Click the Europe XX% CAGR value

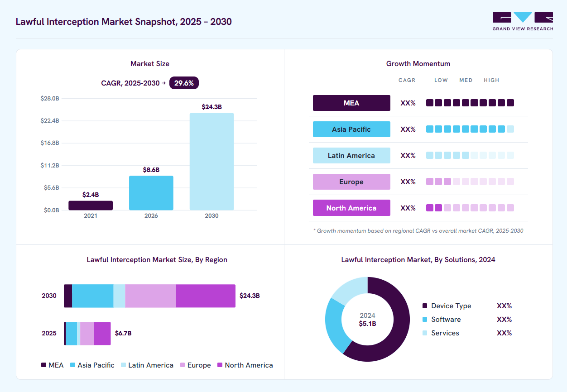click(x=408, y=182)
